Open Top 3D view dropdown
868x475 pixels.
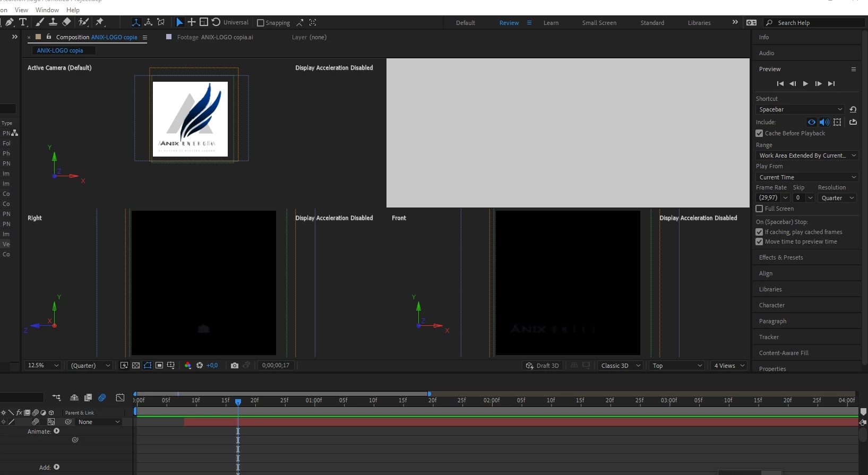click(677, 366)
